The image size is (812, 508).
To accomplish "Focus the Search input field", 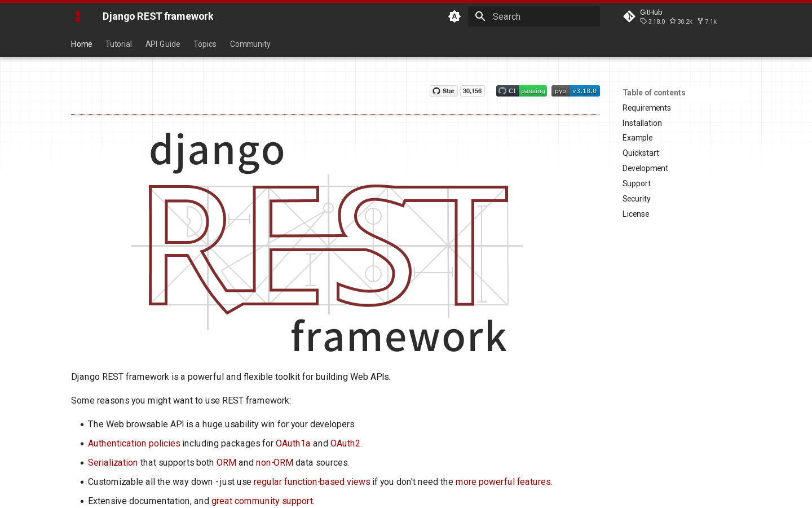I will pyautogui.click(x=534, y=16).
